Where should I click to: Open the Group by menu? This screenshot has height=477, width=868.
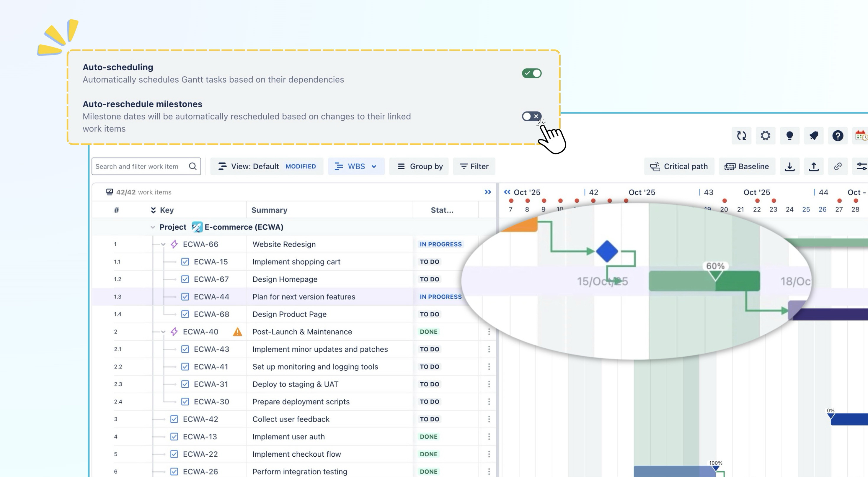(419, 166)
